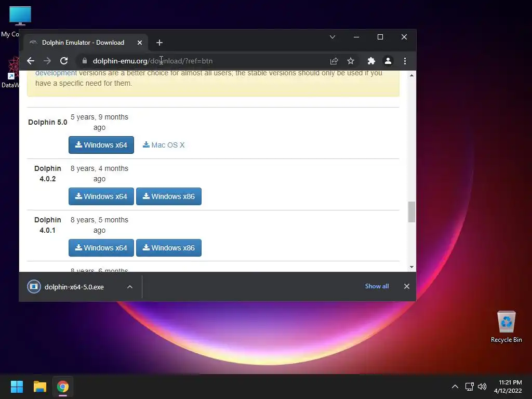The image size is (532, 399).
Task: Close the downloads bar
Action: [x=406, y=286]
